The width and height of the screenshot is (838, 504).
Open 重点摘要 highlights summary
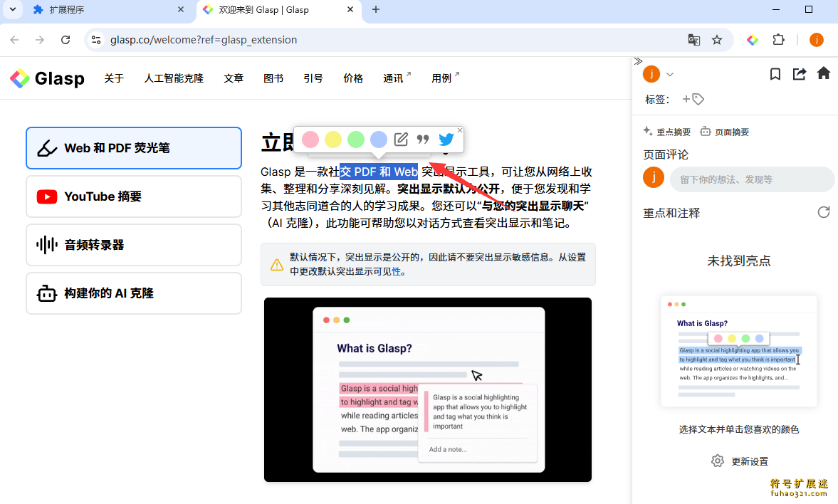pyautogui.click(x=666, y=132)
